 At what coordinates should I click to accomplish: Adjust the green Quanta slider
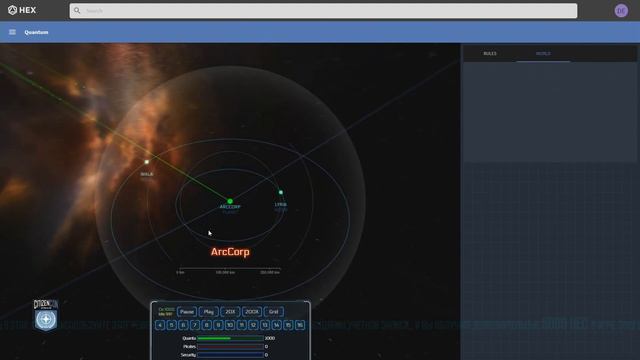(x=230, y=338)
